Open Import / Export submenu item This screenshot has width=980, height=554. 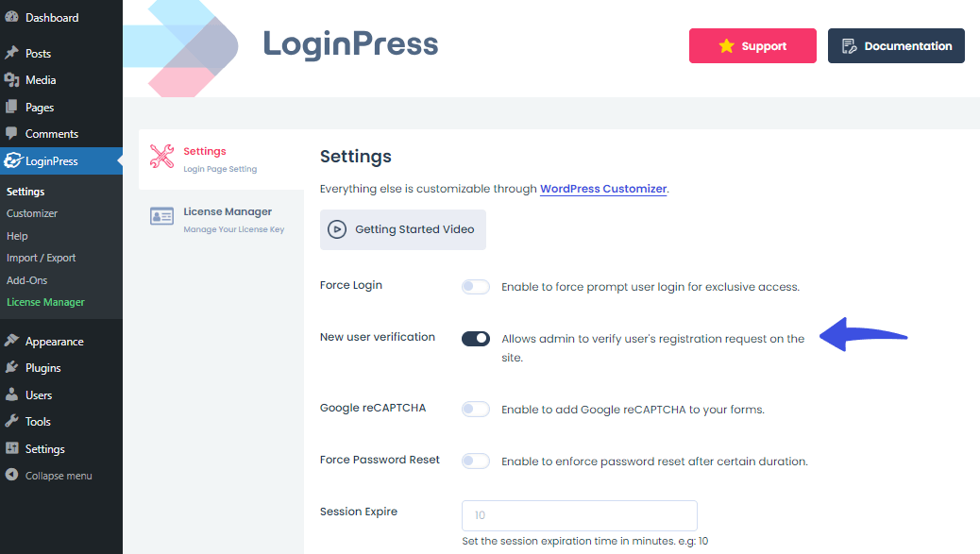(x=41, y=258)
